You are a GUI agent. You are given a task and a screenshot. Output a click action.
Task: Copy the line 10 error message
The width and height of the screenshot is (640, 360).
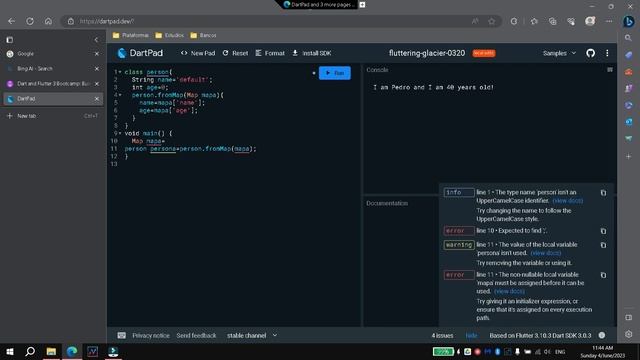603,231
